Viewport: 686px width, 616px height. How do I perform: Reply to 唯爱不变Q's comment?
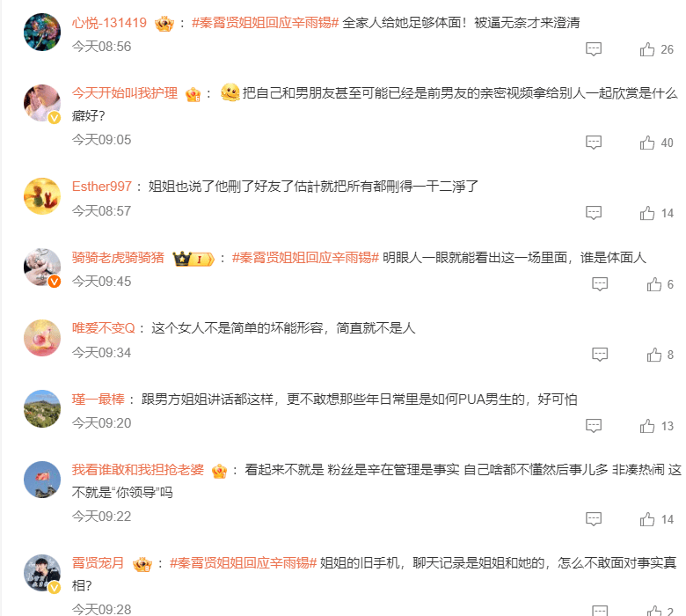(600, 354)
